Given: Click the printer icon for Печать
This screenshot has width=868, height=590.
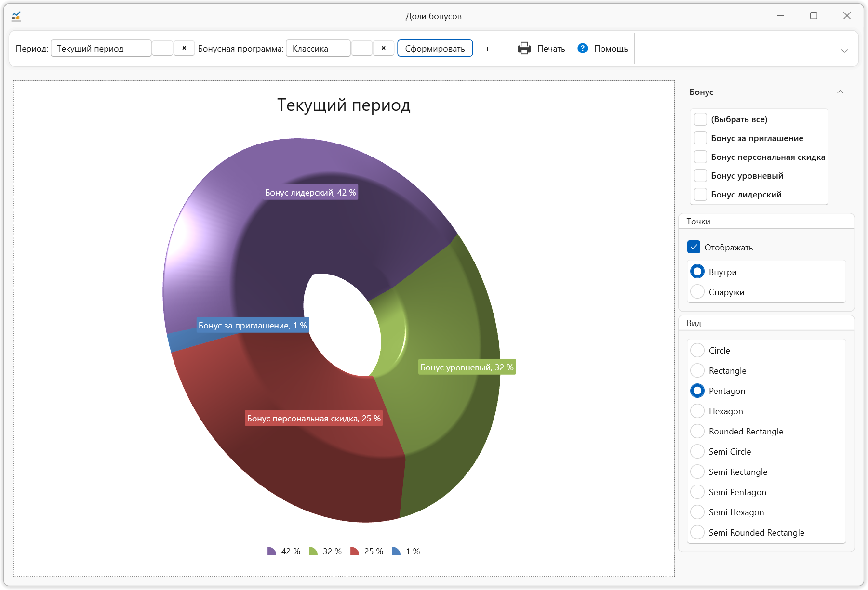Looking at the screenshot, I should [524, 49].
